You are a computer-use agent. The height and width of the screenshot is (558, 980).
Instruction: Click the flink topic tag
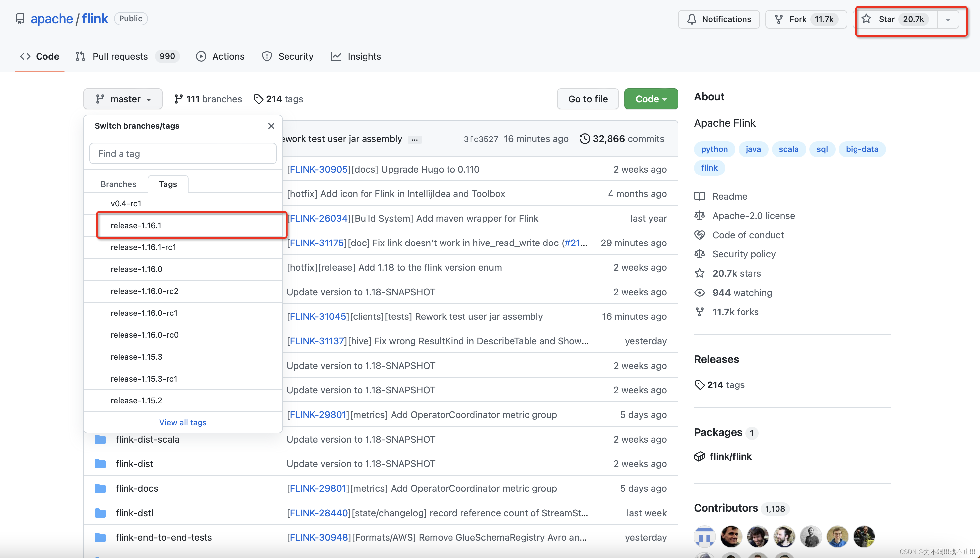(x=709, y=168)
